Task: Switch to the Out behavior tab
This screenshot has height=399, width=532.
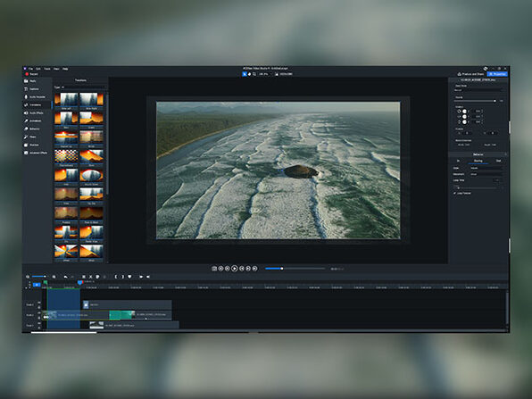Action: click(498, 161)
